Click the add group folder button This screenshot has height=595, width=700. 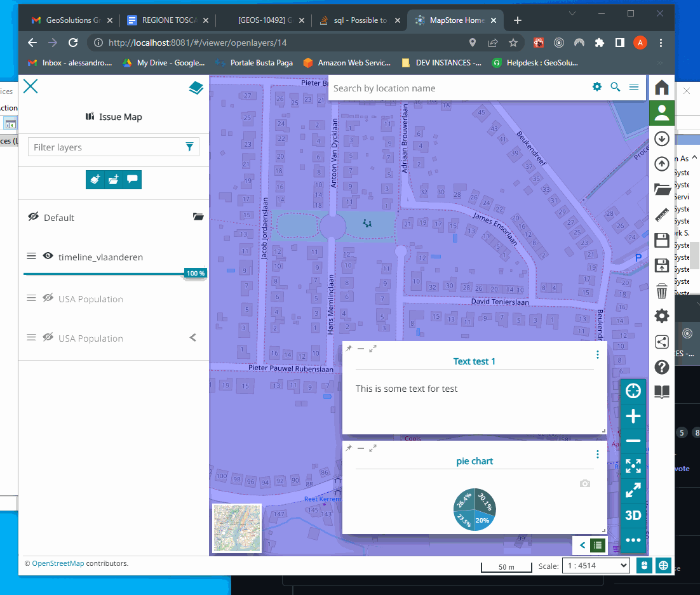[114, 180]
